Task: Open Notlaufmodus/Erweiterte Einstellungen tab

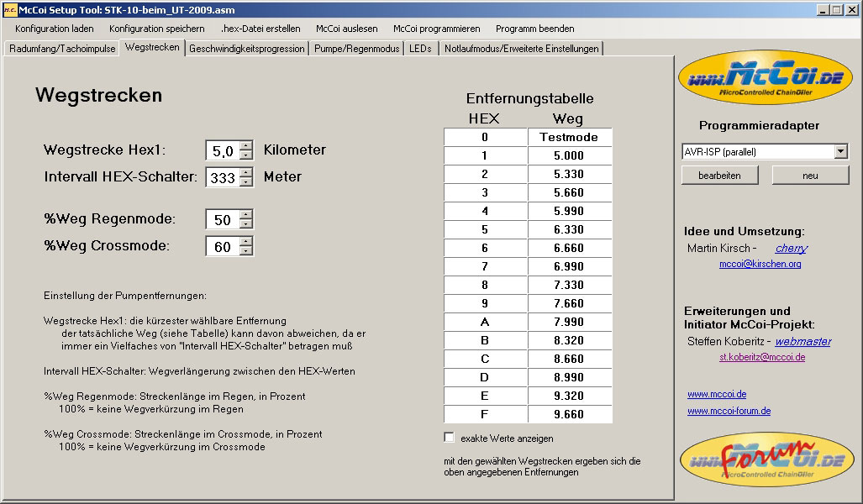Action: [x=521, y=49]
